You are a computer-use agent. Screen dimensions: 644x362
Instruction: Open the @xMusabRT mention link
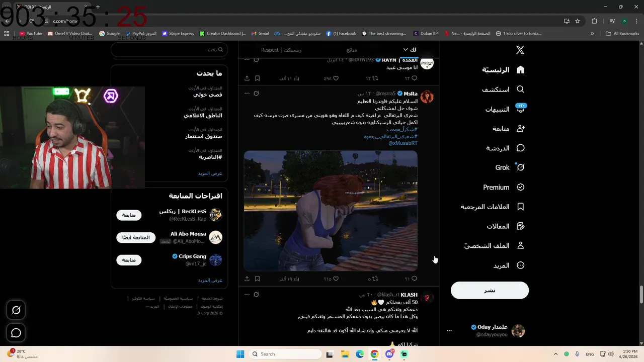403,143
